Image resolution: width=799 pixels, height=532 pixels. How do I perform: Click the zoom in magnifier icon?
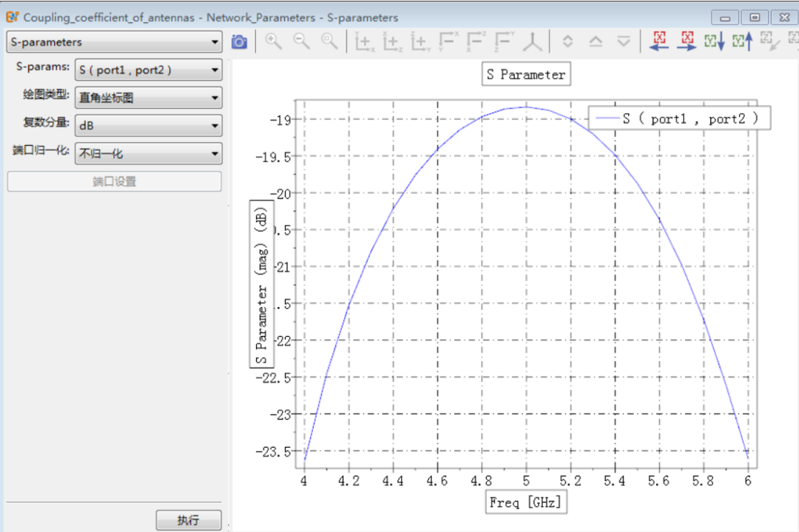click(274, 41)
